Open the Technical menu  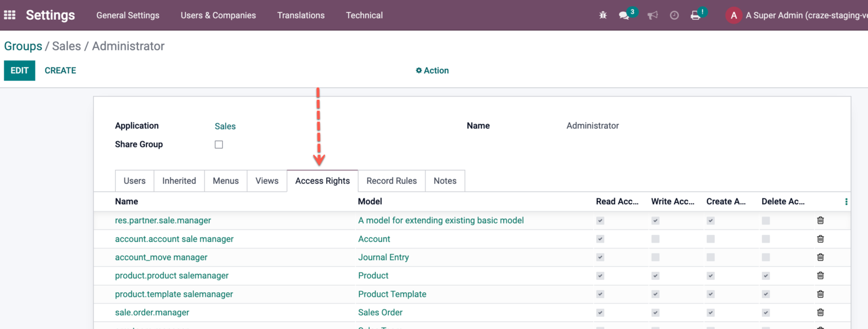tap(364, 15)
